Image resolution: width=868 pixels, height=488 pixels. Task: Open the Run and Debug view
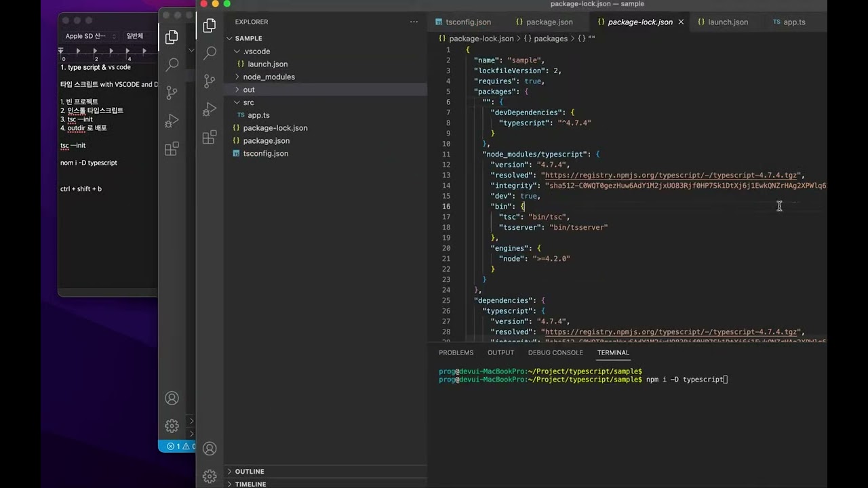point(210,109)
